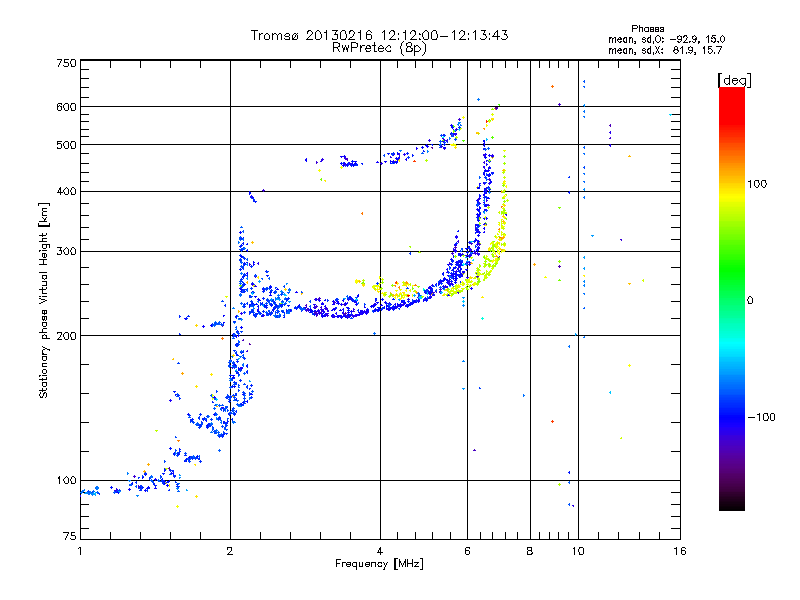The height and width of the screenshot is (600, 800).
Task: Click the 'mean, sd,O: -92.9, 15.0' line
Action: (666, 39)
